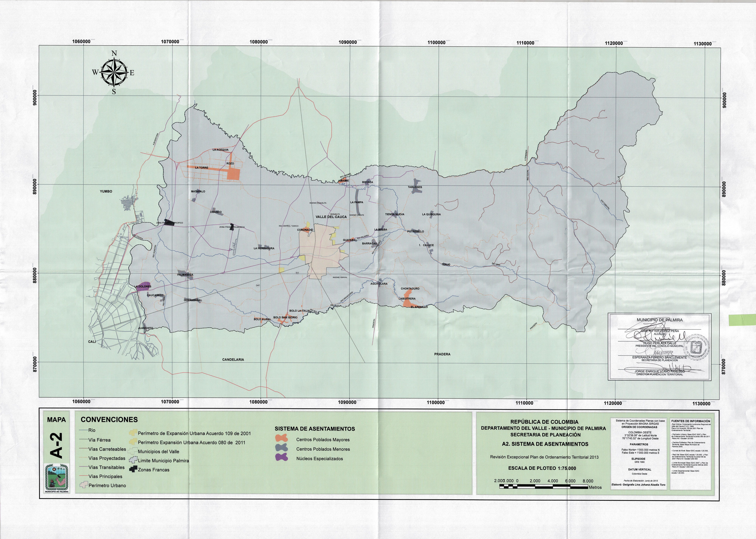756x539 pixels.
Task: Click the Municipios del Valle legend symbol
Action: (133, 451)
